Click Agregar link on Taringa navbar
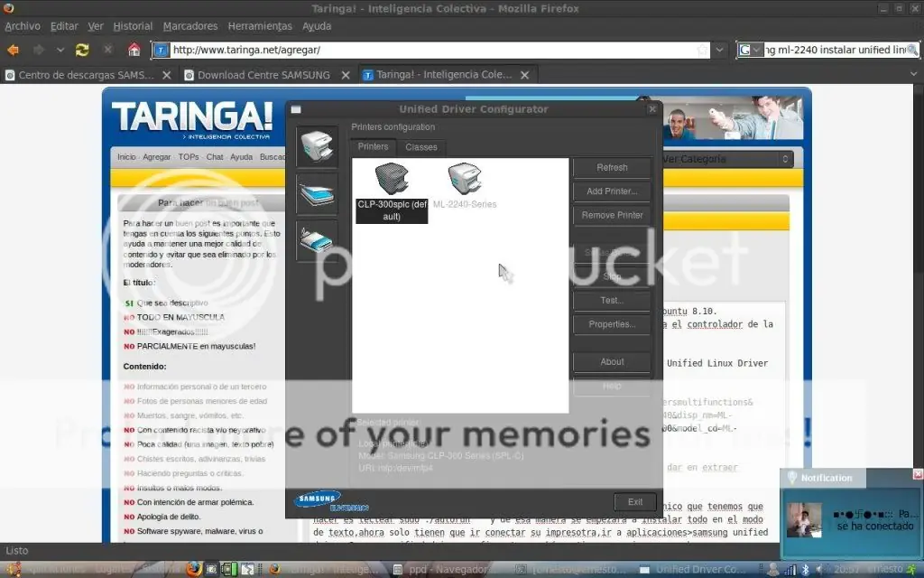The width and height of the screenshot is (924, 578). [x=157, y=157]
